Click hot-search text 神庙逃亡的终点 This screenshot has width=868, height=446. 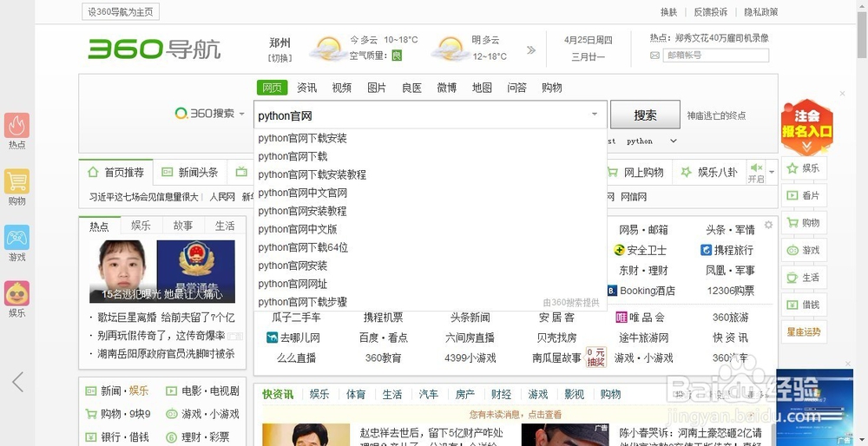tap(716, 115)
